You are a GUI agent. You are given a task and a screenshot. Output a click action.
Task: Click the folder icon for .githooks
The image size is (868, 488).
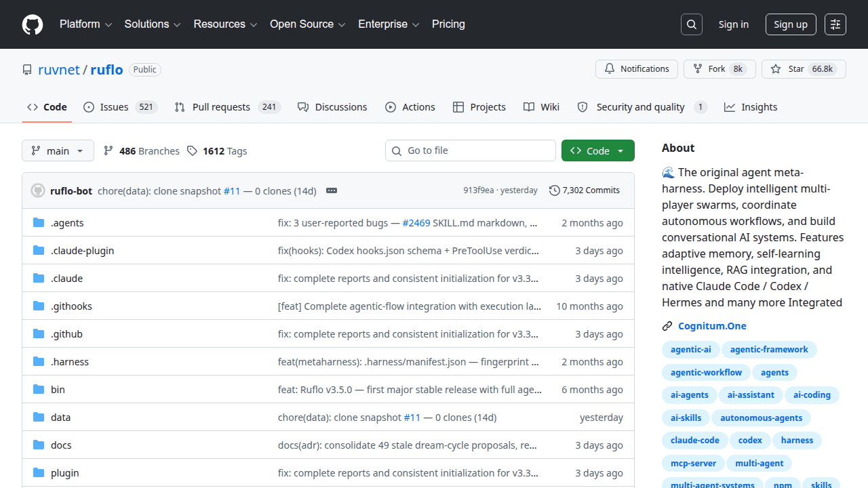click(39, 306)
